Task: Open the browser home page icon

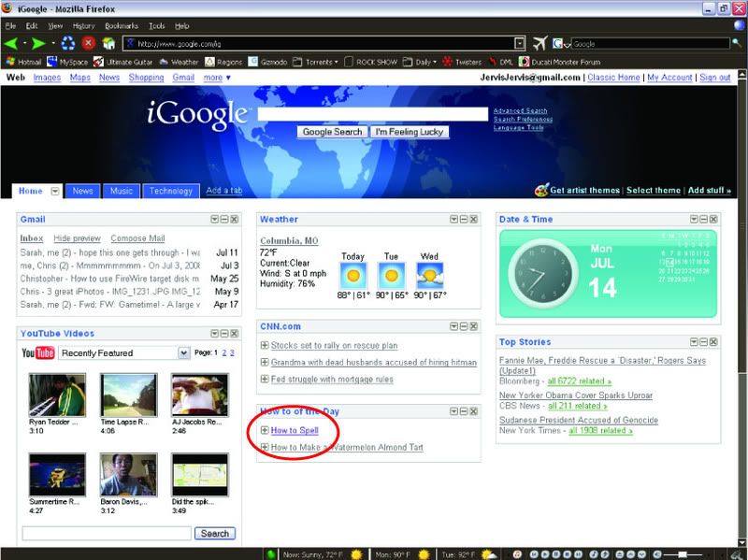Action: (108, 44)
